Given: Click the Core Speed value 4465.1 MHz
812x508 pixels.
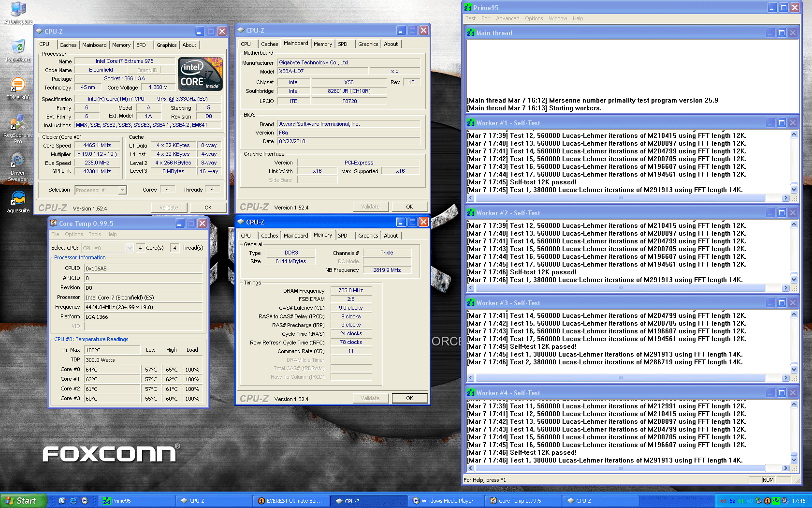Looking at the screenshot, I should [x=97, y=145].
